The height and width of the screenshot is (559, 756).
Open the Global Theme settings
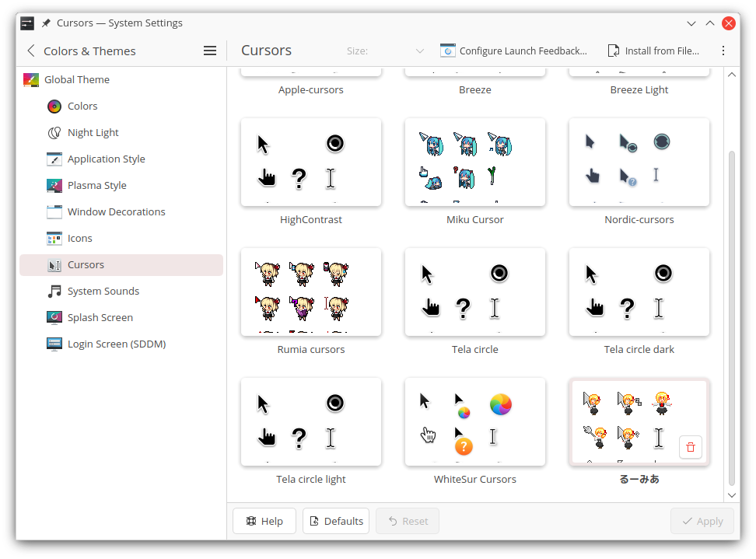pos(123,79)
